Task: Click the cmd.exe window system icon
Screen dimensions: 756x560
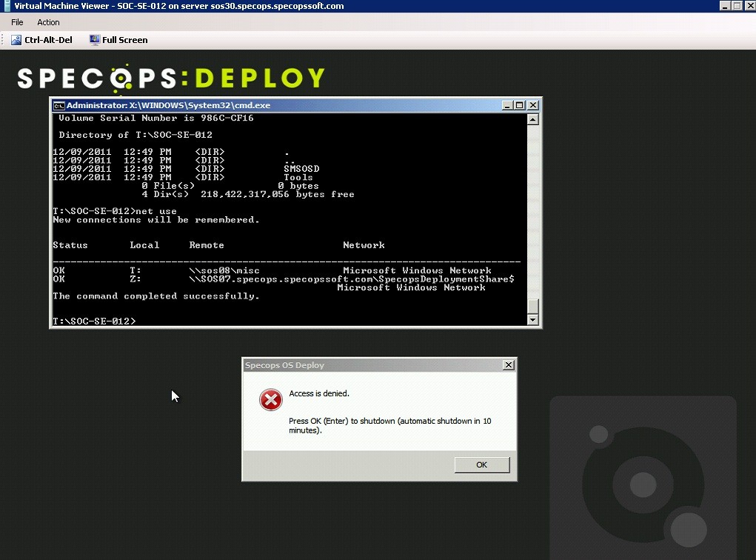Action: tap(58, 106)
